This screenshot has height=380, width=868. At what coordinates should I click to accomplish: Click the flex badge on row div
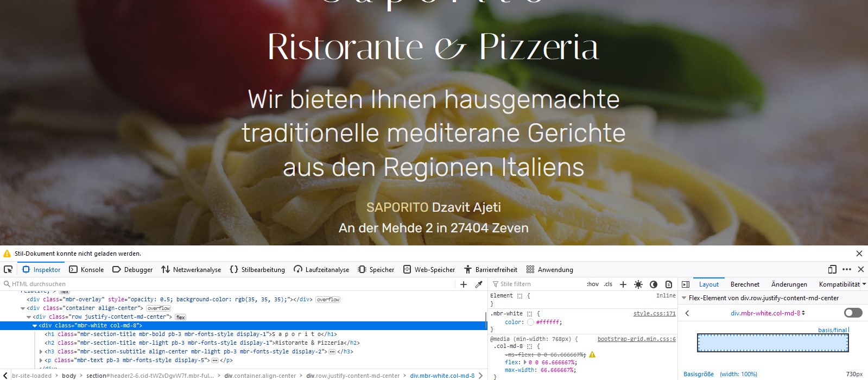180,317
